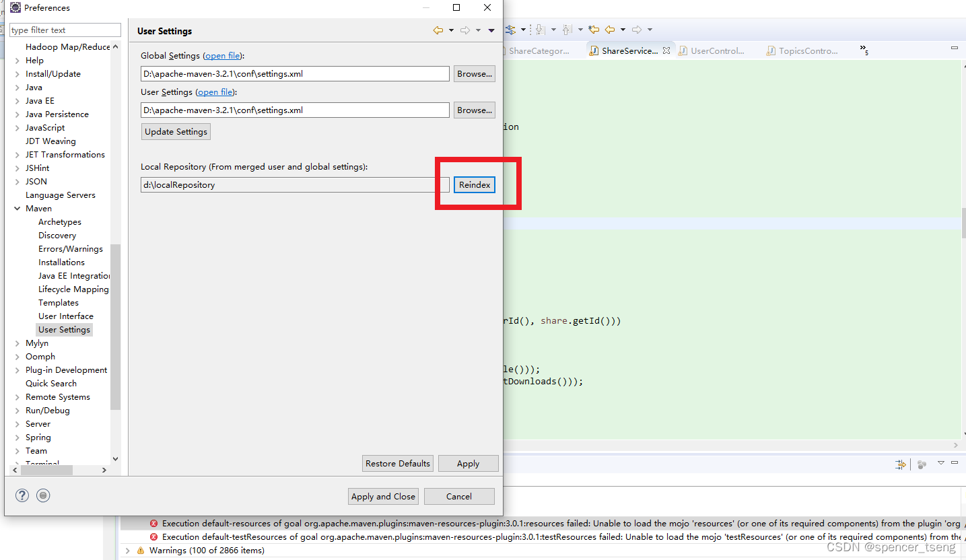966x560 pixels.
Task: Click the Help question mark icon
Action: click(22, 495)
